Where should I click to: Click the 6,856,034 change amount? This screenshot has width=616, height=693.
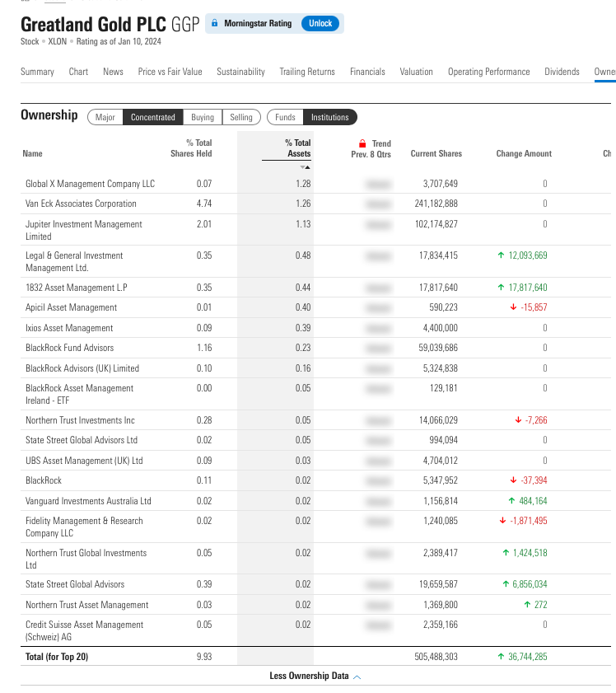click(530, 584)
